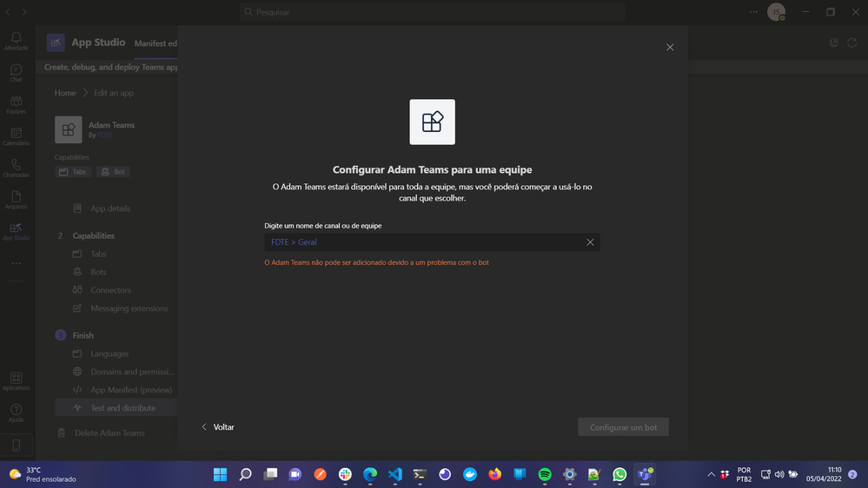Screen dimensions: 868x488
Task: Open Aplicativos in sidebar
Action: 16,381
